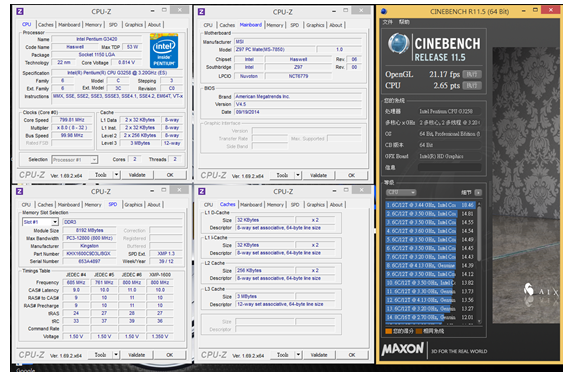Click the info (信息) input field in Cinebench
Viewport: 565px width, 372px height.
tap(450, 167)
